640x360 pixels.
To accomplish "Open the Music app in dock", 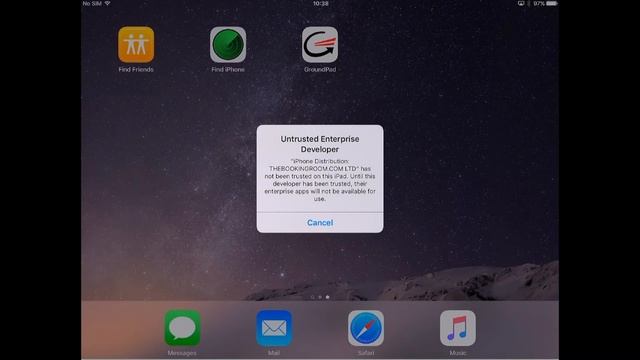I will (x=458, y=328).
